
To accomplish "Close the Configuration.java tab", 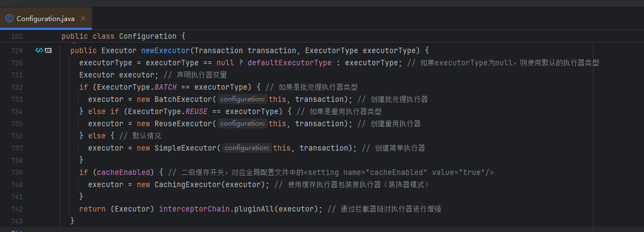I will tap(83, 18).
